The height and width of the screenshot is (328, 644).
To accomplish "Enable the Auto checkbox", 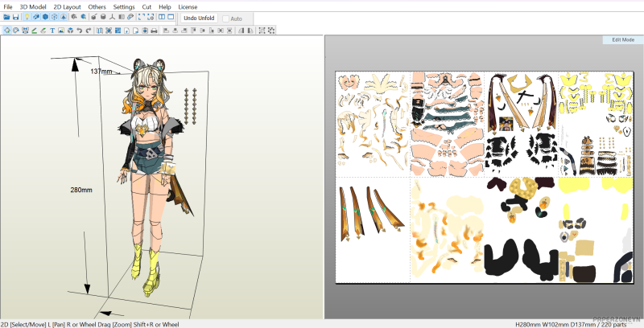I will [225, 18].
